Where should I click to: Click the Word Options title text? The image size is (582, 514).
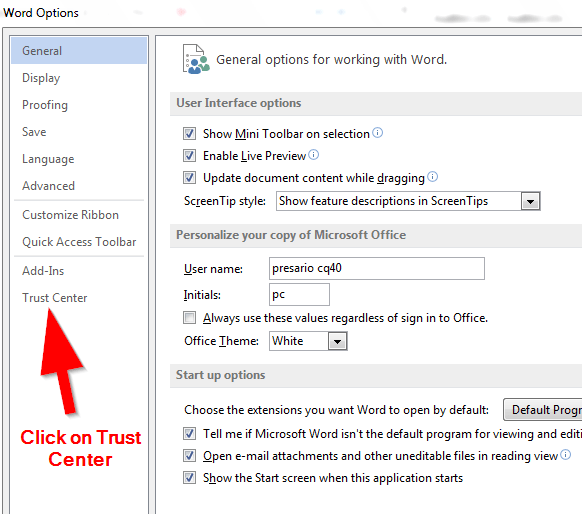click(x=41, y=13)
